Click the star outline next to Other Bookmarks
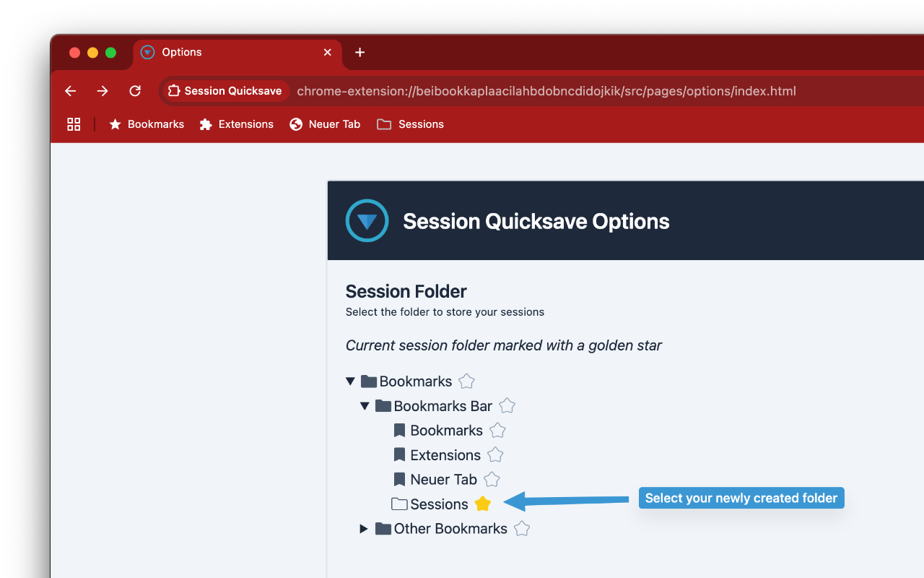Viewport: 924px width, 578px height. pos(521,528)
